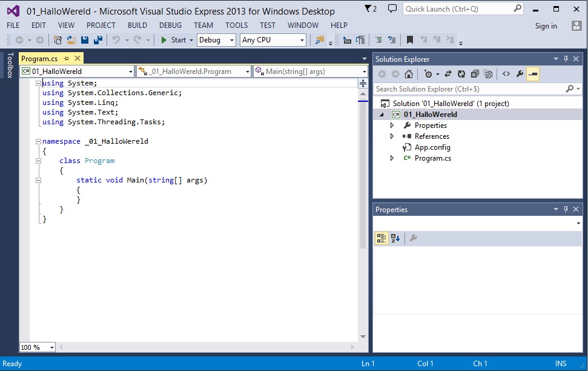Click the Quick Launch search box
Viewport: 588px width, 371px height.
coord(463,8)
